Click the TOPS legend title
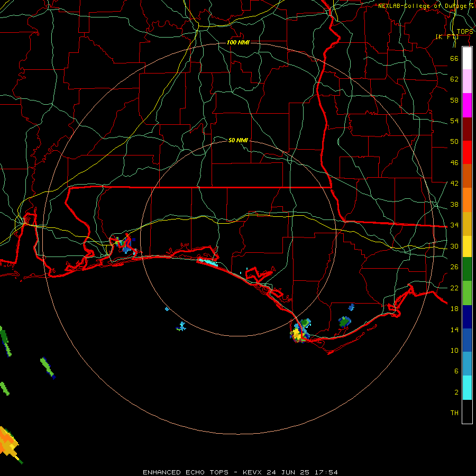The height and width of the screenshot is (476, 476). pyautogui.click(x=465, y=32)
